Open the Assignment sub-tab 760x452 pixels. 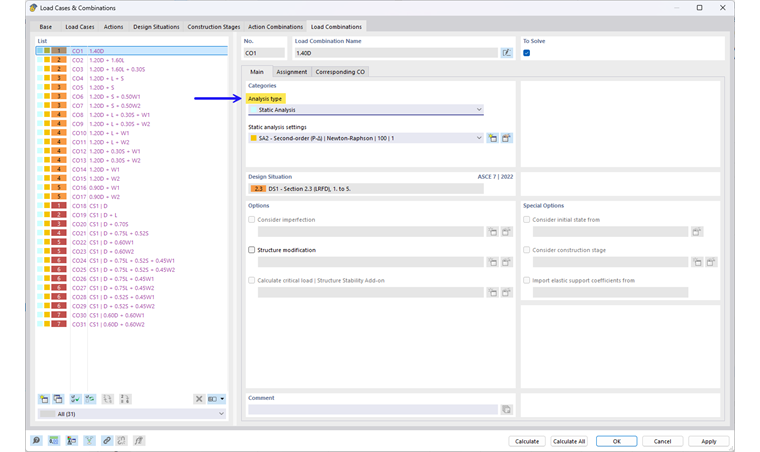coord(291,72)
